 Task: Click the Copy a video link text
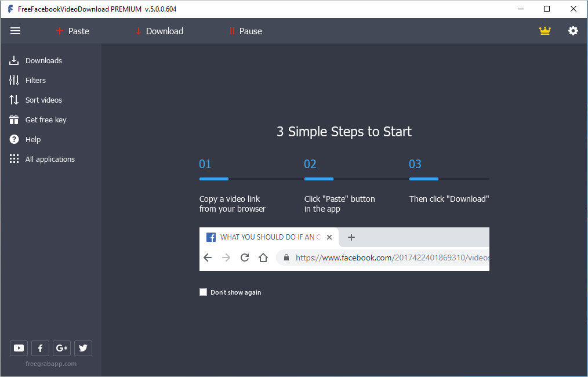[x=232, y=204]
